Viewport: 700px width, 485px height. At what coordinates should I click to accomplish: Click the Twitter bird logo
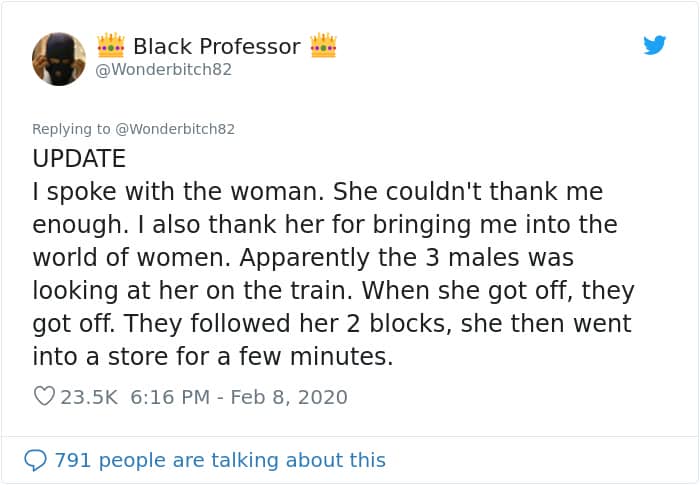click(655, 45)
